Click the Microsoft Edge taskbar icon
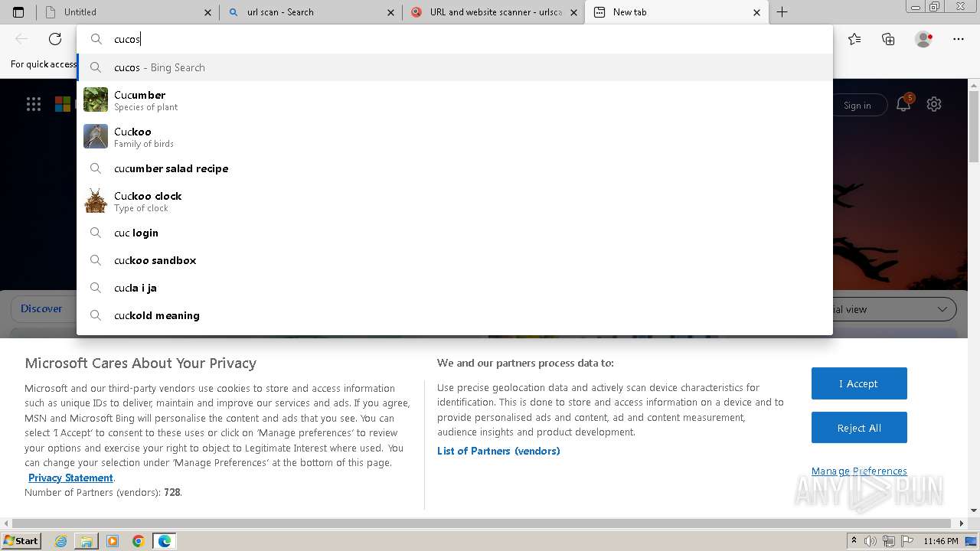980x551 pixels. [165, 541]
